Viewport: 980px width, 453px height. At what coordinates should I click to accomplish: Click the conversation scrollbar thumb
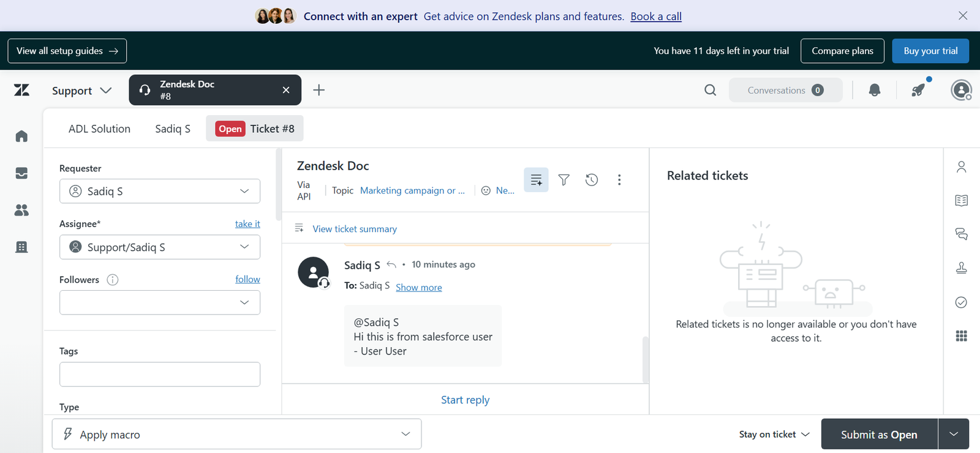click(x=645, y=359)
